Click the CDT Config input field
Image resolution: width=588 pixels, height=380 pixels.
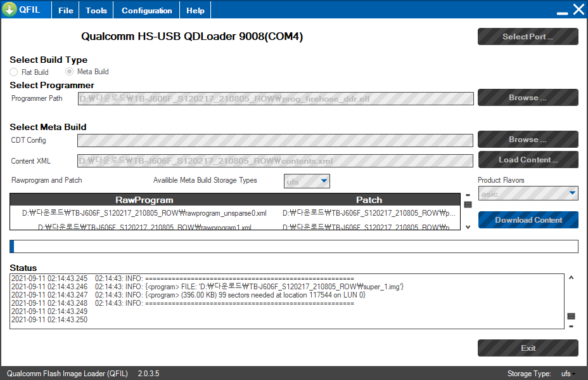pyautogui.click(x=275, y=140)
